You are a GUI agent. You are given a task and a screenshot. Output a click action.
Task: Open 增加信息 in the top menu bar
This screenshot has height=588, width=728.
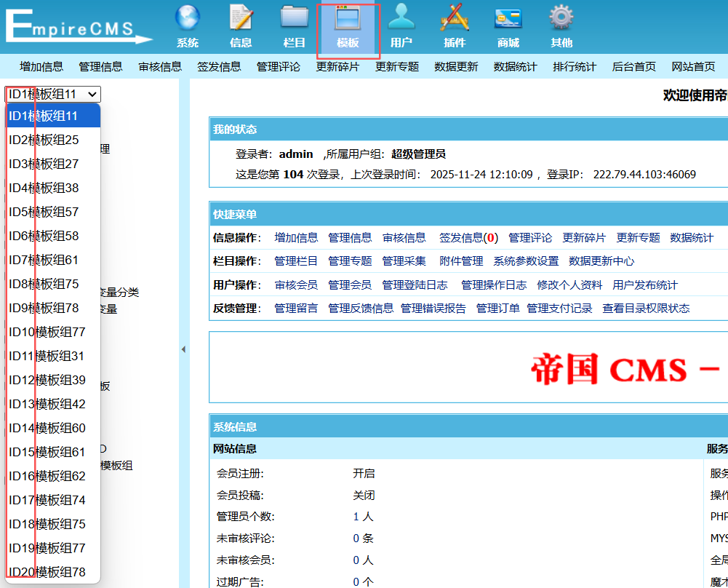pyautogui.click(x=41, y=66)
